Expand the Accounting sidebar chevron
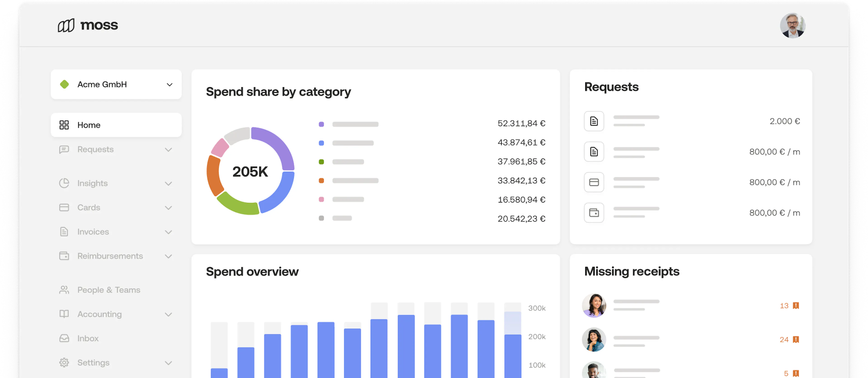 click(168, 314)
